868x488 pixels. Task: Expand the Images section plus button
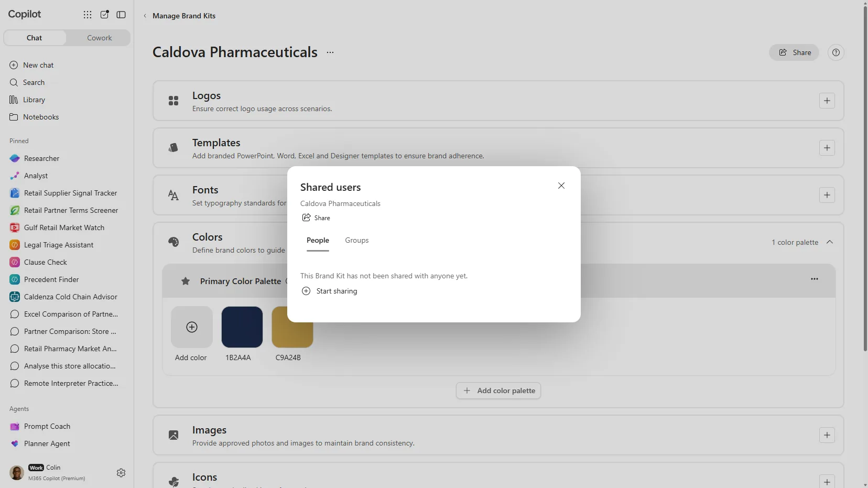coord(827,435)
